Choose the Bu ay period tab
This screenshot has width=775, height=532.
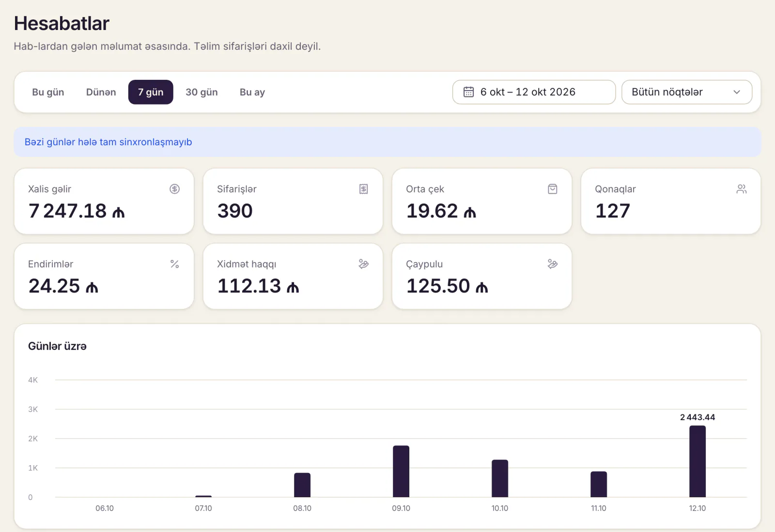coord(252,92)
